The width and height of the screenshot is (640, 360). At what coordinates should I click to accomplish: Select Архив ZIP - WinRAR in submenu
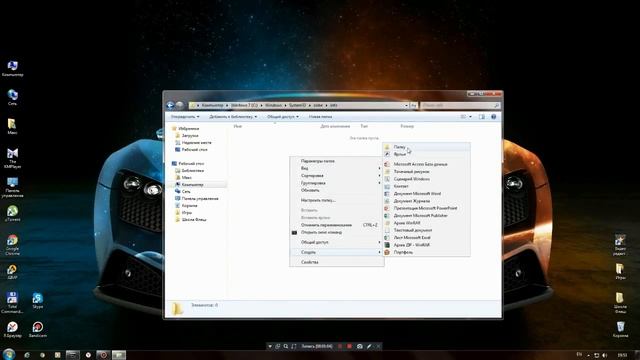[426, 245]
